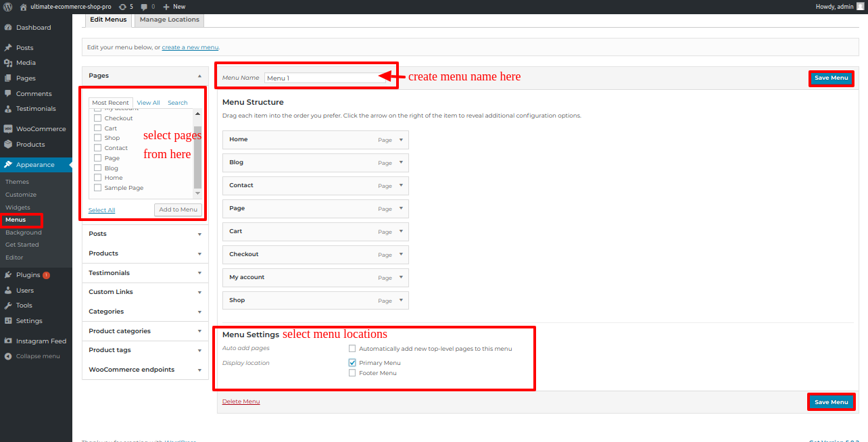This screenshot has height=442, width=868.
Task: Enable the Footer Menu display location
Action: tap(352, 373)
